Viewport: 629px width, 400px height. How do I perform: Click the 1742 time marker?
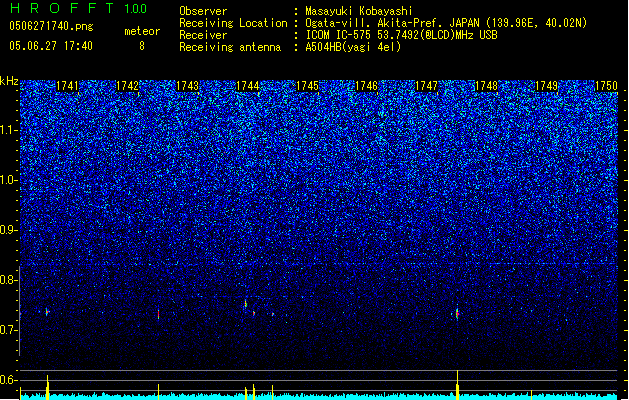point(127,86)
